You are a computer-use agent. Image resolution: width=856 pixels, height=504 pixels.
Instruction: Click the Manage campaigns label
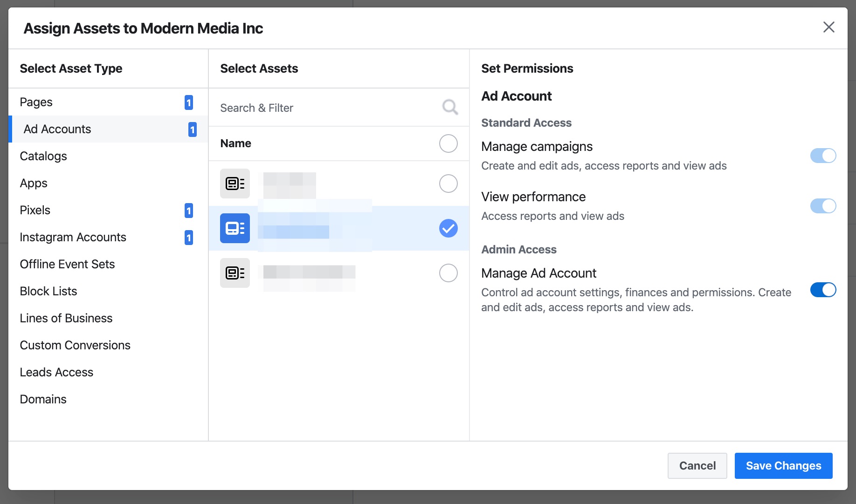pyautogui.click(x=537, y=146)
